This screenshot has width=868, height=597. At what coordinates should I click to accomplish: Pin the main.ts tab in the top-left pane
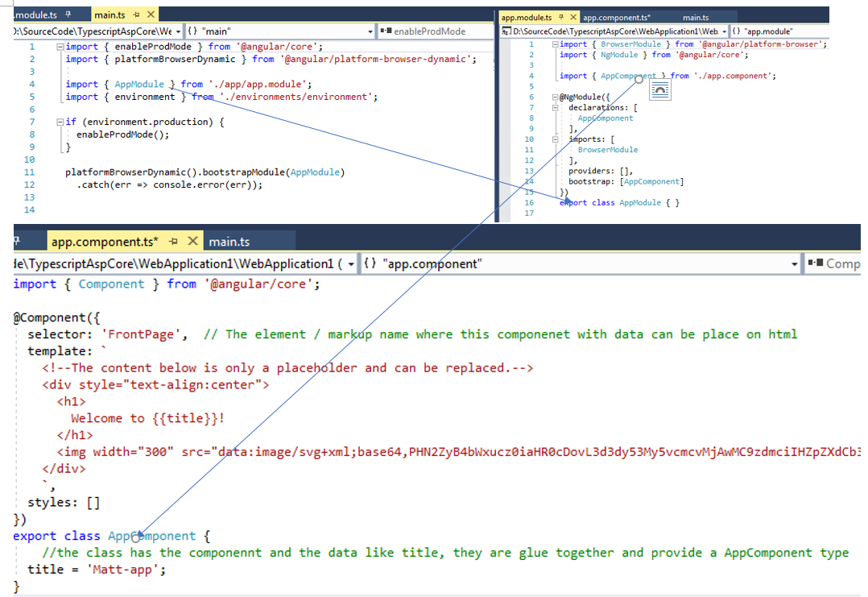pos(136,15)
